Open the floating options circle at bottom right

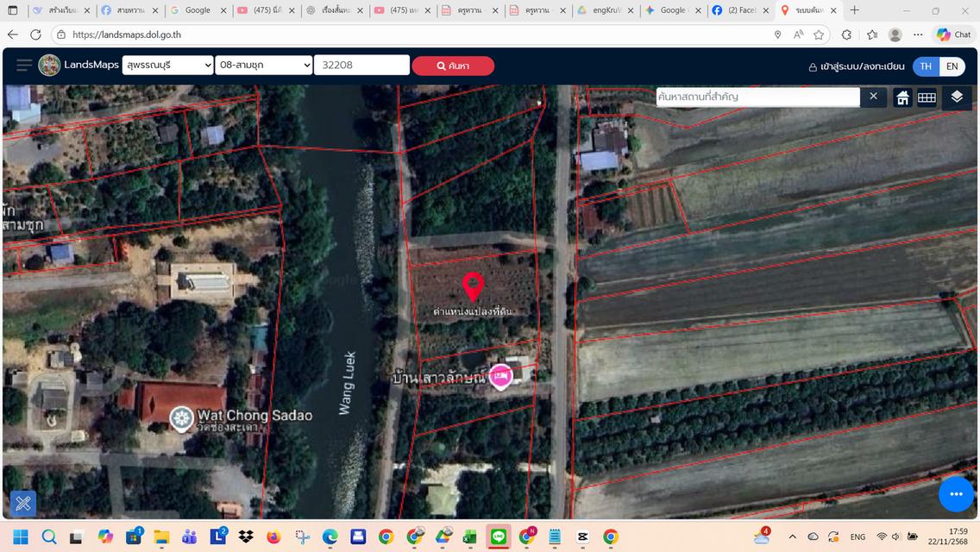point(956,493)
